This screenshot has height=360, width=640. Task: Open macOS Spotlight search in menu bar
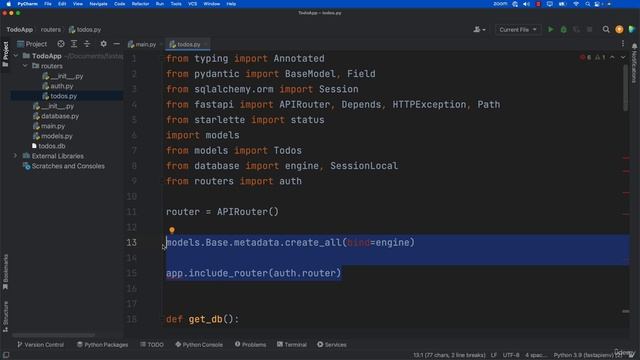[587, 4]
